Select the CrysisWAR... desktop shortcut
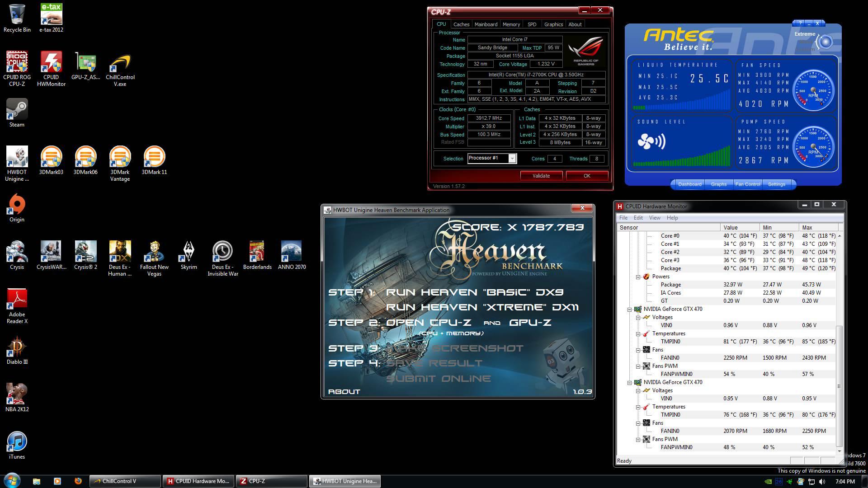 pyautogui.click(x=51, y=255)
